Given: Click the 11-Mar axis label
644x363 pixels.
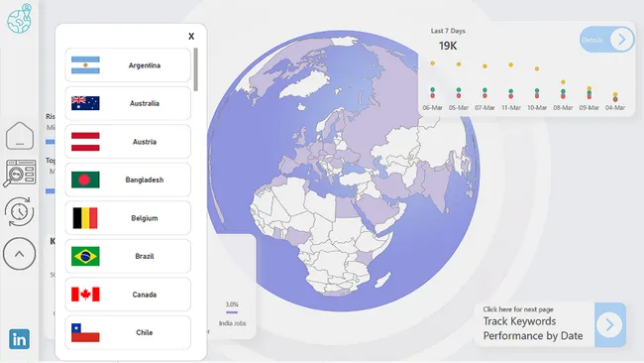Looking at the screenshot, I should pyautogui.click(x=511, y=108).
